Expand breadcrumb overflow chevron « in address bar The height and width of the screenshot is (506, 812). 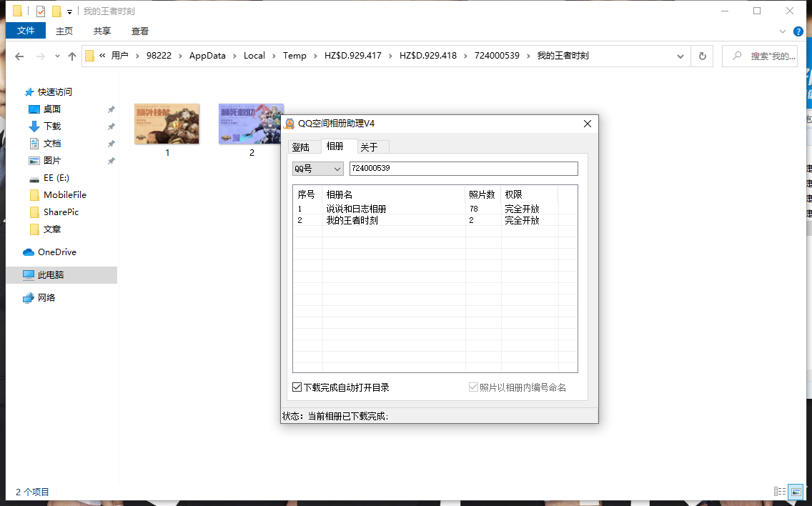point(102,56)
